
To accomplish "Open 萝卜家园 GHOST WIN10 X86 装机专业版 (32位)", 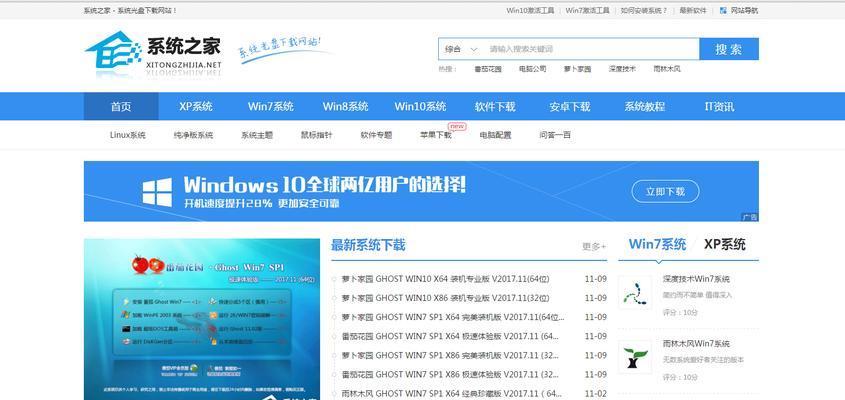I will tap(445, 298).
